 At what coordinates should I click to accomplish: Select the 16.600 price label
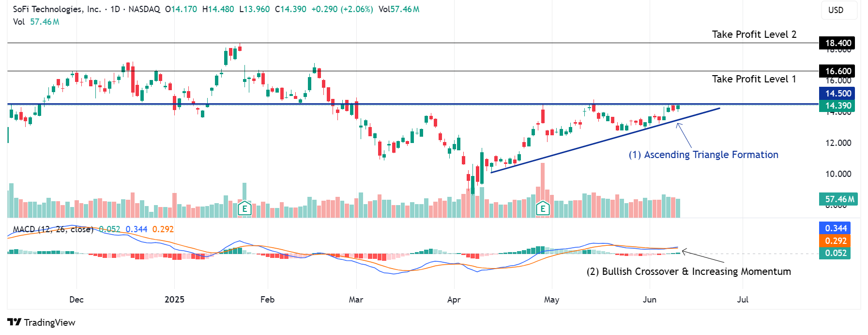(837, 71)
